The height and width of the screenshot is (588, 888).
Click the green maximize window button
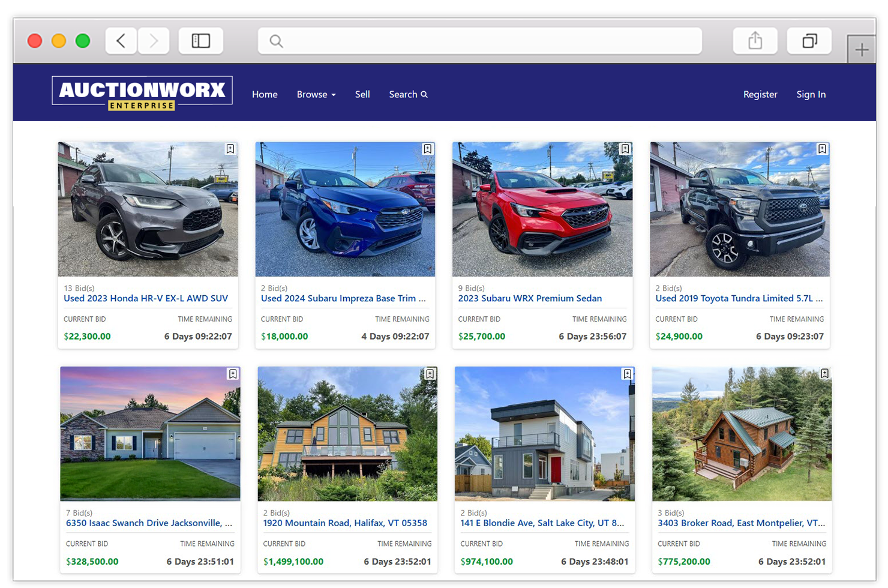pyautogui.click(x=83, y=41)
